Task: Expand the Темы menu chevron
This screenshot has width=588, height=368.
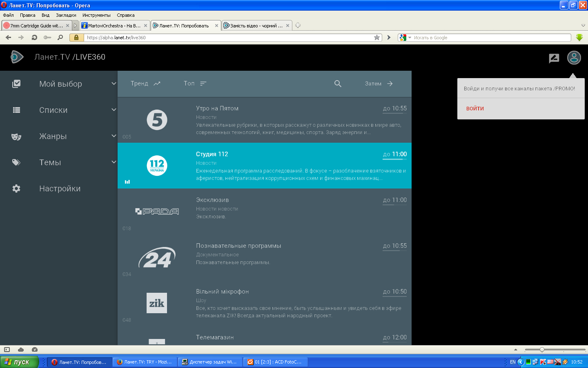Action: [114, 162]
